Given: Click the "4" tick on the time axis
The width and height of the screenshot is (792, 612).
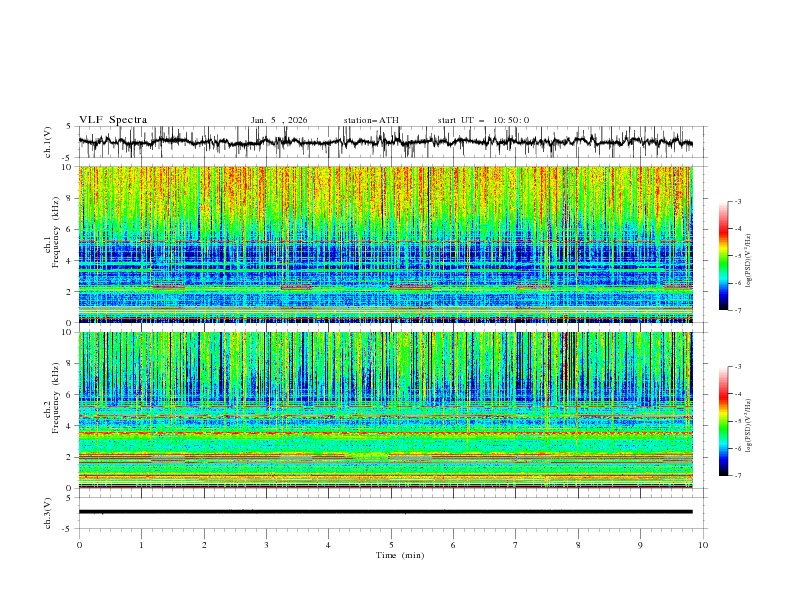Looking at the screenshot, I should point(328,545).
